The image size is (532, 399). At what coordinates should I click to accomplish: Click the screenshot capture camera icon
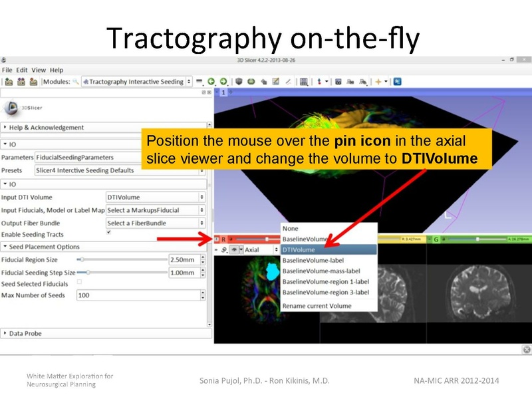[338, 82]
